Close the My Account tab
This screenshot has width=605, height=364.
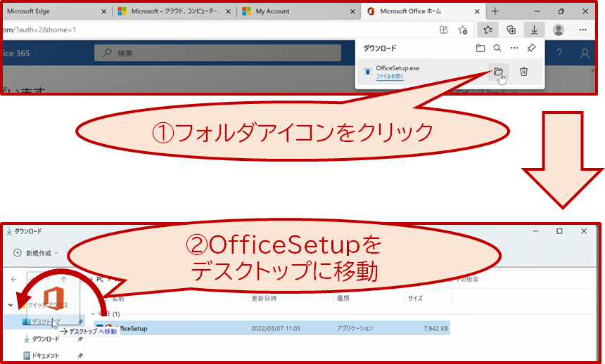pyautogui.click(x=352, y=11)
